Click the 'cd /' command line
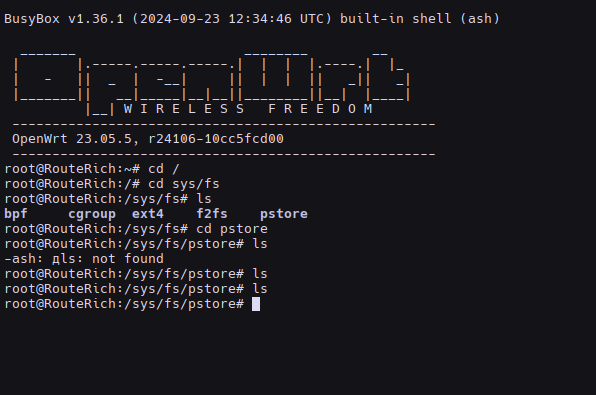 pos(92,169)
